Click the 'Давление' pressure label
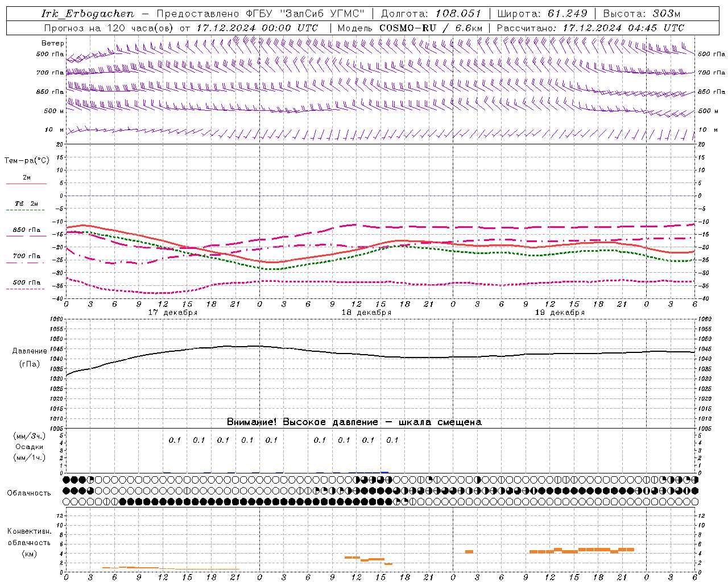The width and height of the screenshot is (728, 582). click(30, 351)
